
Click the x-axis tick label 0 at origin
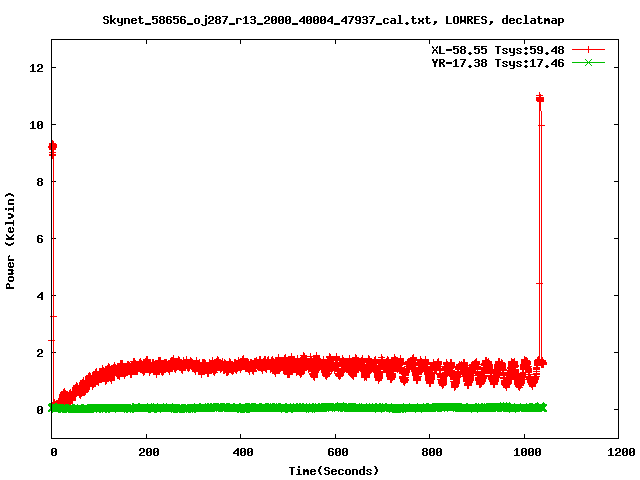54,452
